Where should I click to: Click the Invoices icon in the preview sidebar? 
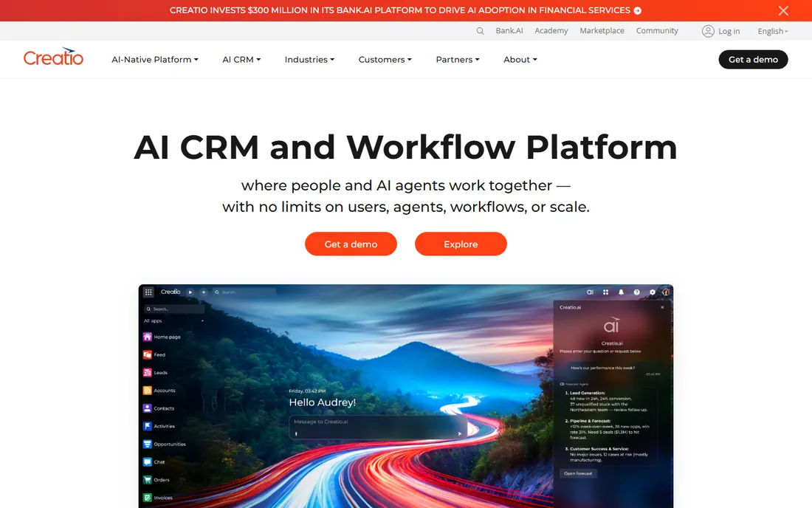click(147, 498)
